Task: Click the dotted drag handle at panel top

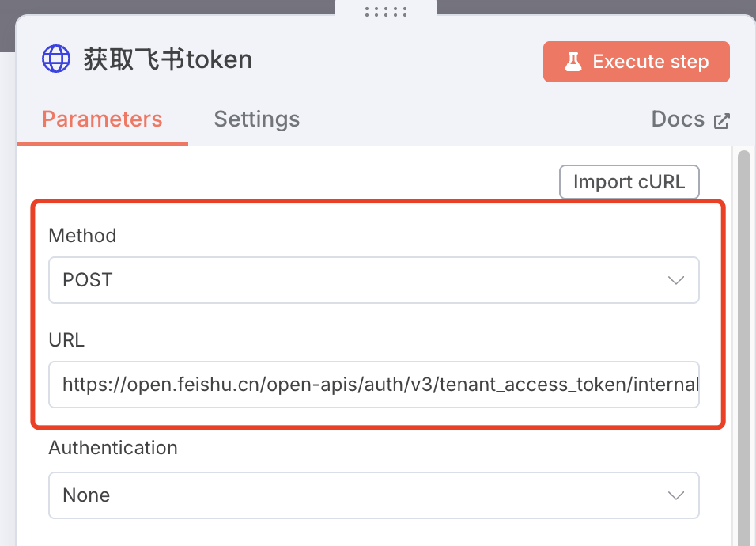Action: click(386, 12)
